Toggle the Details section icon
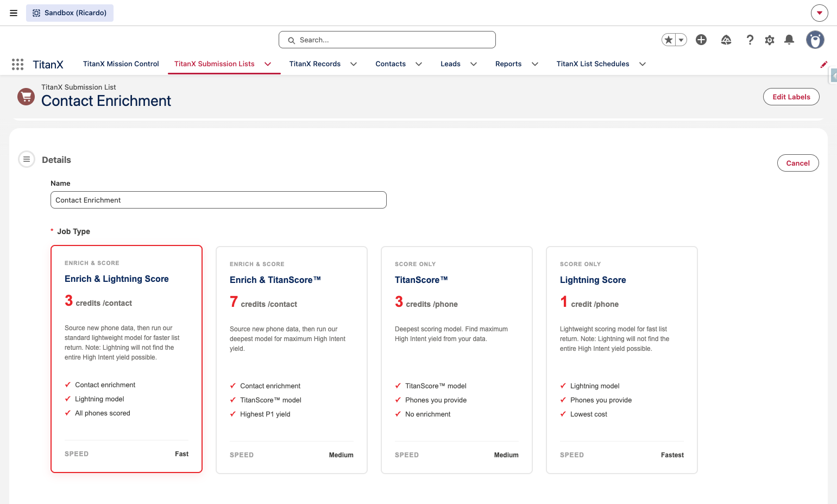The image size is (837, 504). pyautogui.click(x=27, y=159)
